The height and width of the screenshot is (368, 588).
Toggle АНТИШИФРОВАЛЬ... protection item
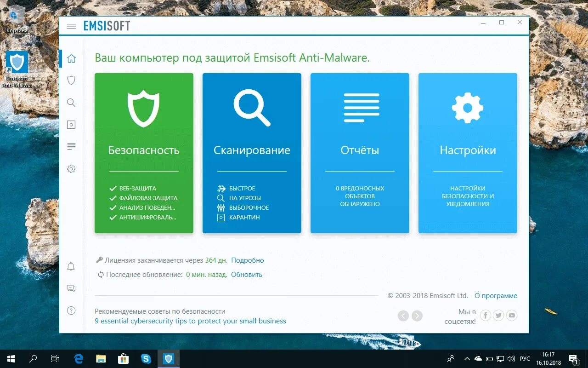pyautogui.click(x=143, y=217)
